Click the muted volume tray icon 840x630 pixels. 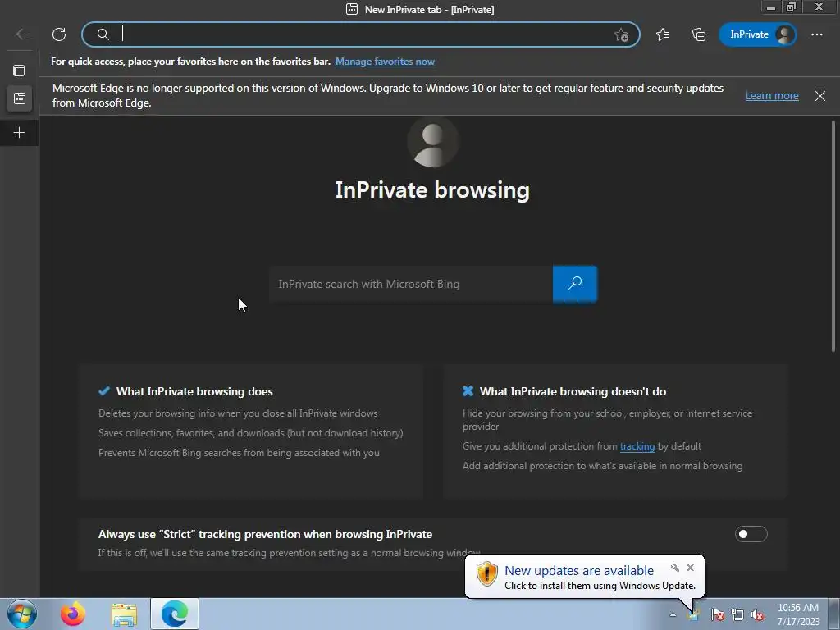(x=757, y=614)
